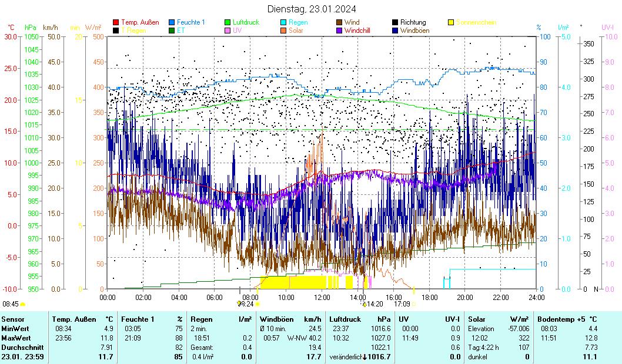The image size is (622, 364).
Task: Click the sunrise icon beside 08:24
Action: coord(258,304)
